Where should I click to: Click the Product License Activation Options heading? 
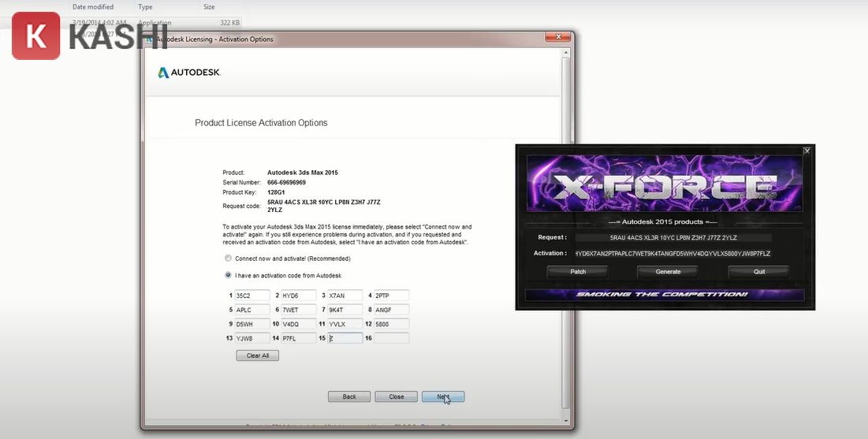point(261,123)
